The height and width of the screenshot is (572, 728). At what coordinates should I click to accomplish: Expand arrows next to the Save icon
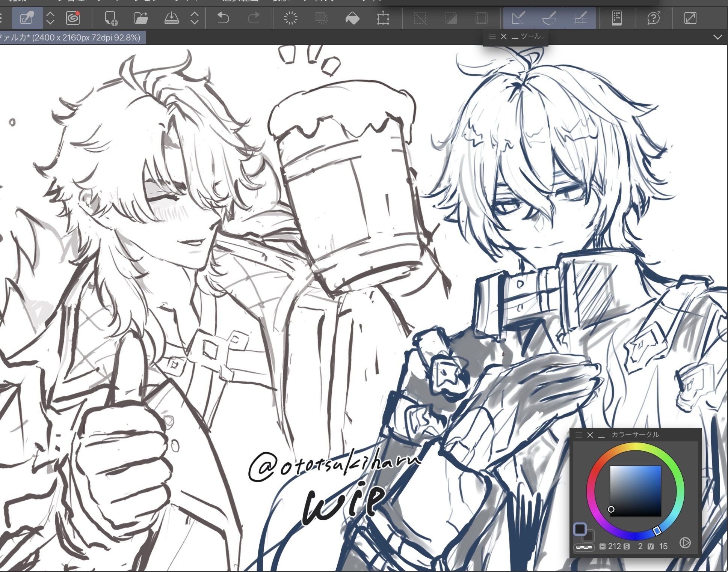click(x=194, y=18)
